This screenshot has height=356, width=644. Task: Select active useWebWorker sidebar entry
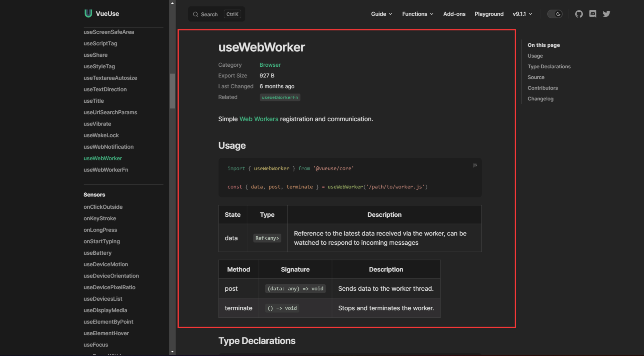tap(103, 159)
